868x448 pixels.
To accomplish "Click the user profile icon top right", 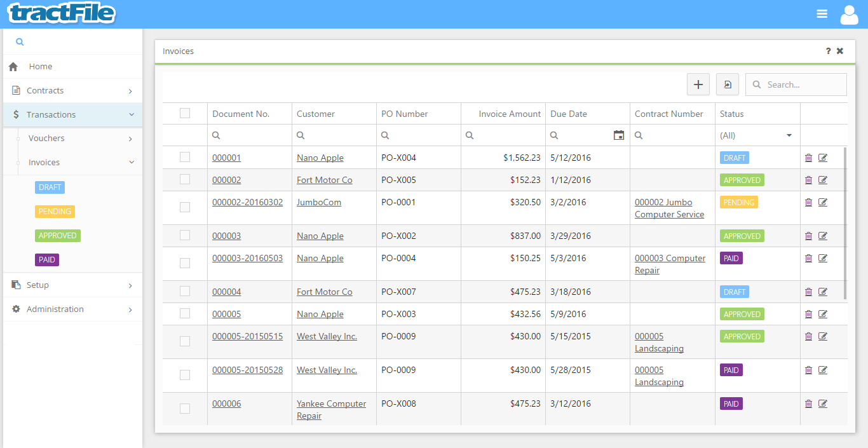I will coord(849,13).
